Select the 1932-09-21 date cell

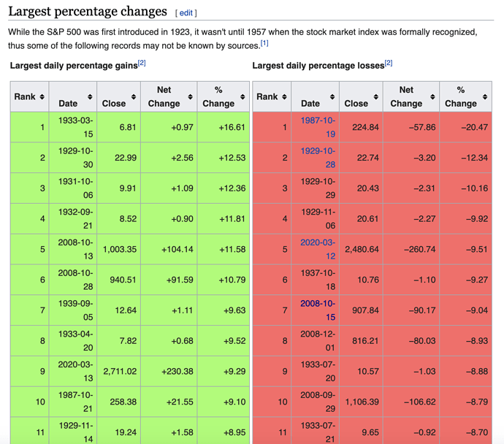point(73,219)
